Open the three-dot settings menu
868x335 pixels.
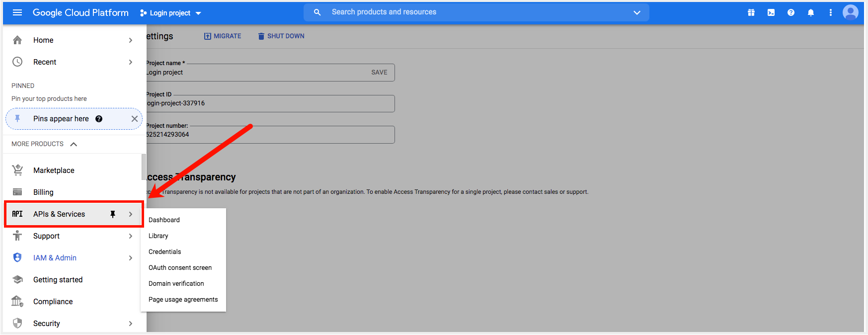point(831,12)
